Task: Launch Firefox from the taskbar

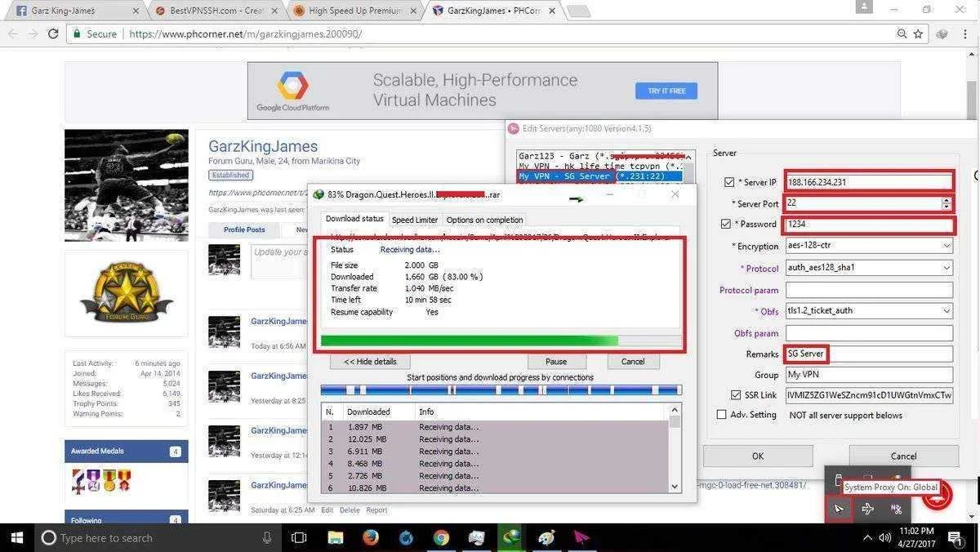Action: pos(370,537)
